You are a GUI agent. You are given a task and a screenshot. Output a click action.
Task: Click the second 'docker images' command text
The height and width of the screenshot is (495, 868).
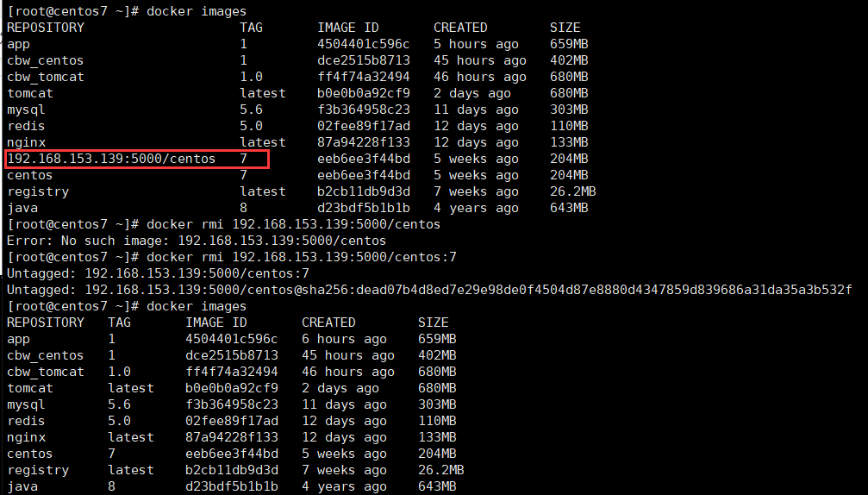click(x=197, y=306)
